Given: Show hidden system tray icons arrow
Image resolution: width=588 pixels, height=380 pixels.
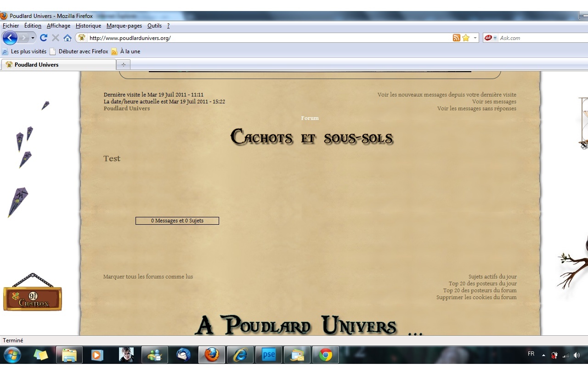Looking at the screenshot, I should tap(543, 355).
